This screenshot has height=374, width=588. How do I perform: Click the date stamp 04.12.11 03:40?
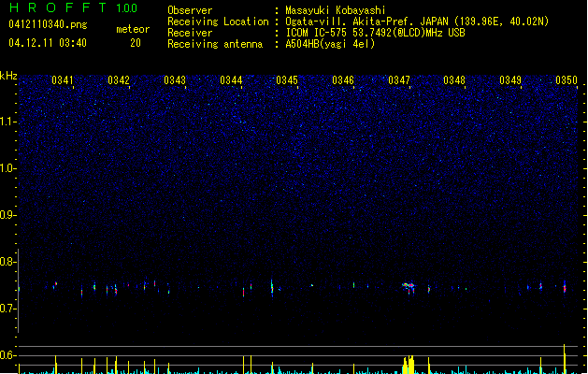[48, 43]
